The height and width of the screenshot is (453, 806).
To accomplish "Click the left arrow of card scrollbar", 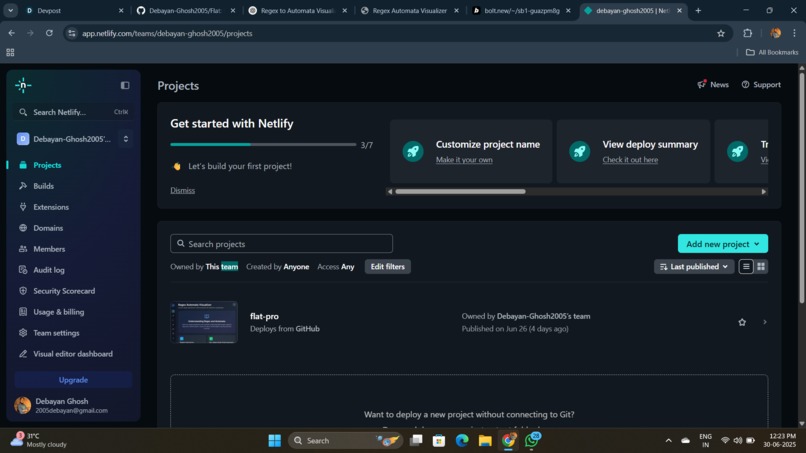I will pos(390,191).
